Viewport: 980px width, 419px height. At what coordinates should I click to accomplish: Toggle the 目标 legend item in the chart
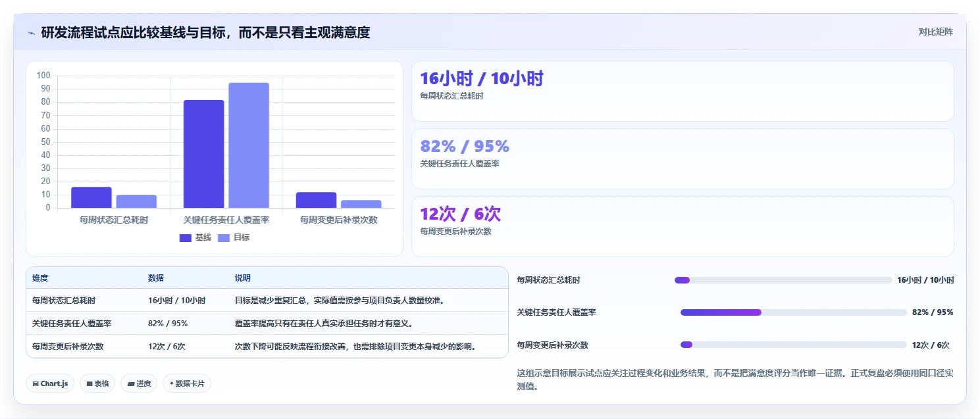(234, 237)
